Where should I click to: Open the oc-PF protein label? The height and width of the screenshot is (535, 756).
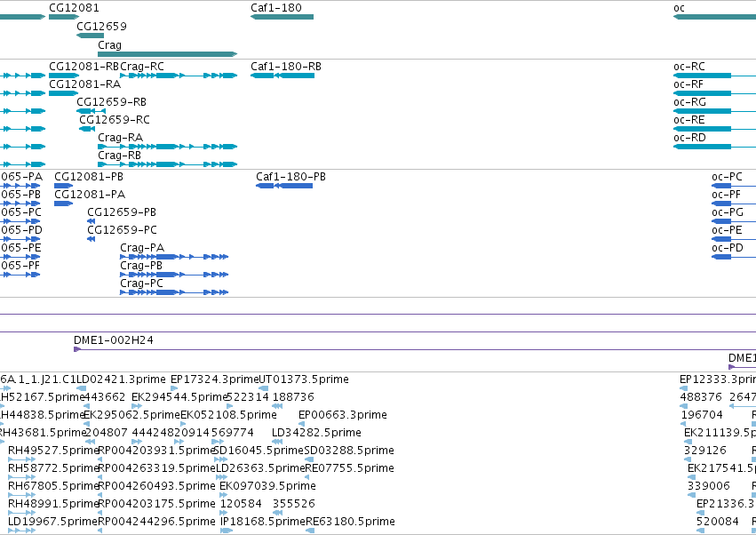coord(726,195)
